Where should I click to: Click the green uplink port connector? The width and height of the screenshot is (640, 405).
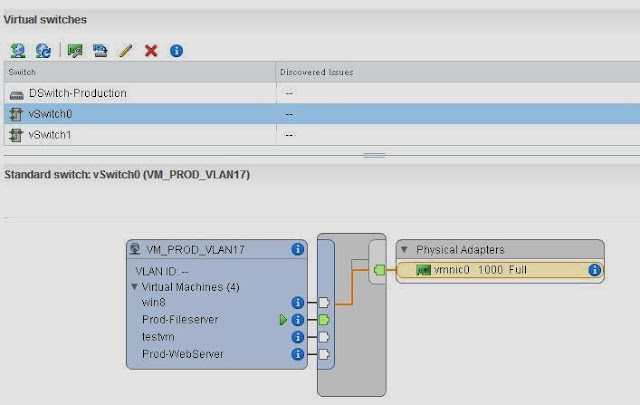379,270
